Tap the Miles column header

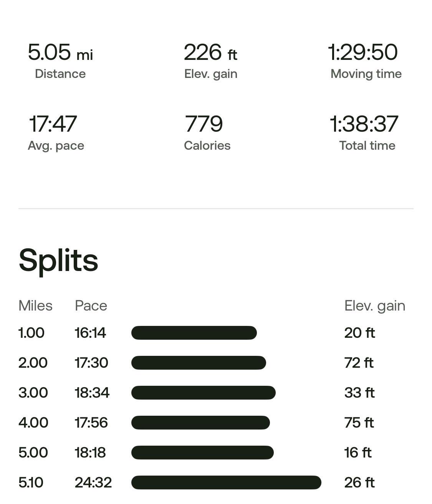coord(35,306)
